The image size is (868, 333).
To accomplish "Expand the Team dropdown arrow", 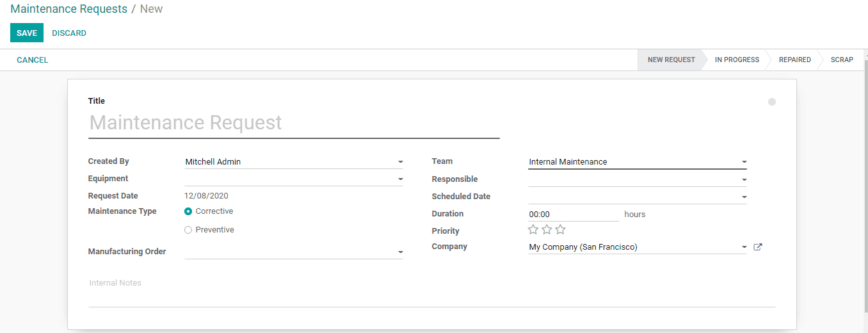I will (x=744, y=162).
